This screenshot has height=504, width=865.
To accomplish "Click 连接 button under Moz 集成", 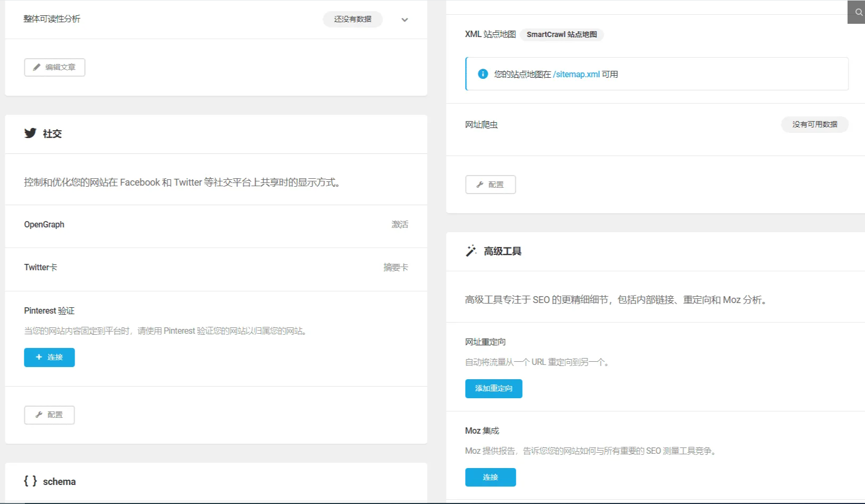I will pos(490,478).
